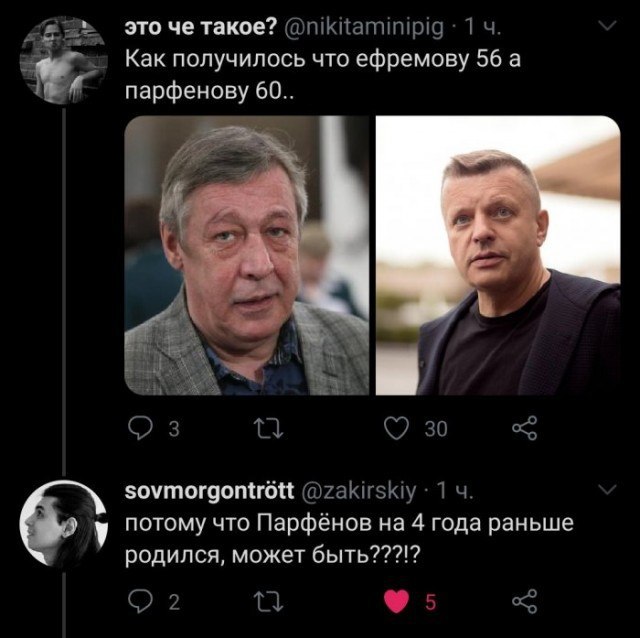Viewport: 640px width, 638px height.
Task: Open the profile name "это че такое?"
Action: tap(201, 27)
